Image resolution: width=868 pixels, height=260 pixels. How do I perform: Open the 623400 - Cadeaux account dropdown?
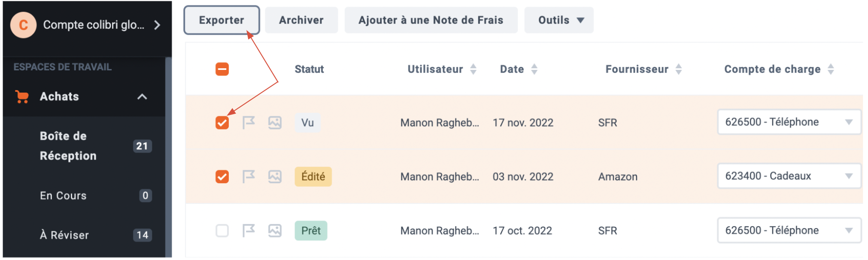pyautogui.click(x=789, y=176)
